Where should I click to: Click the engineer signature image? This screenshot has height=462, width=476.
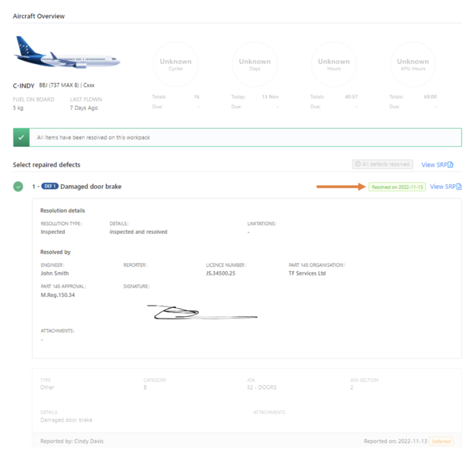coord(202,313)
